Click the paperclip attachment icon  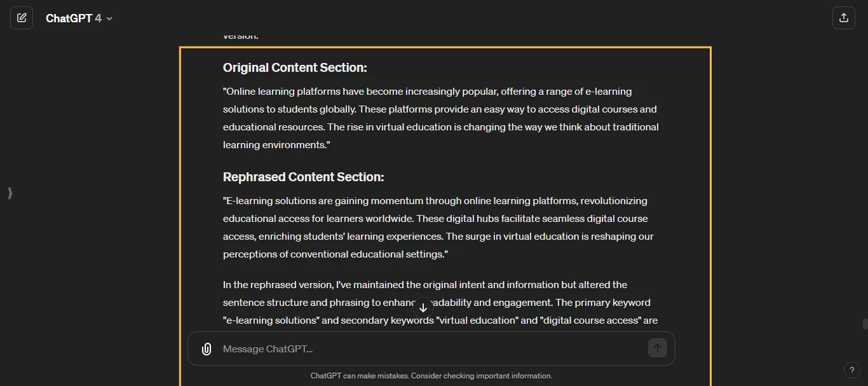point(207,348)
